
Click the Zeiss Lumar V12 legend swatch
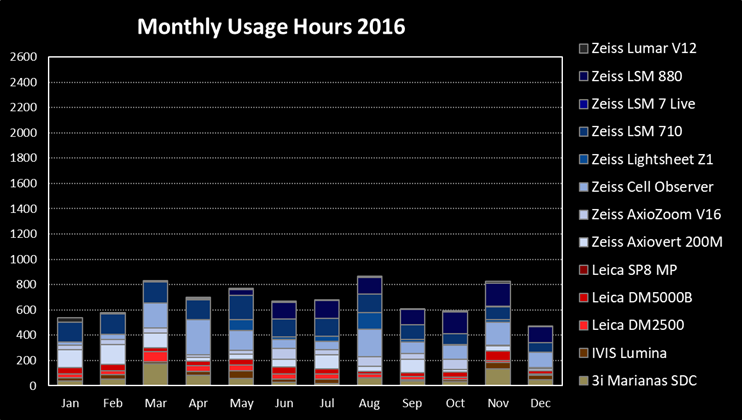585,49
